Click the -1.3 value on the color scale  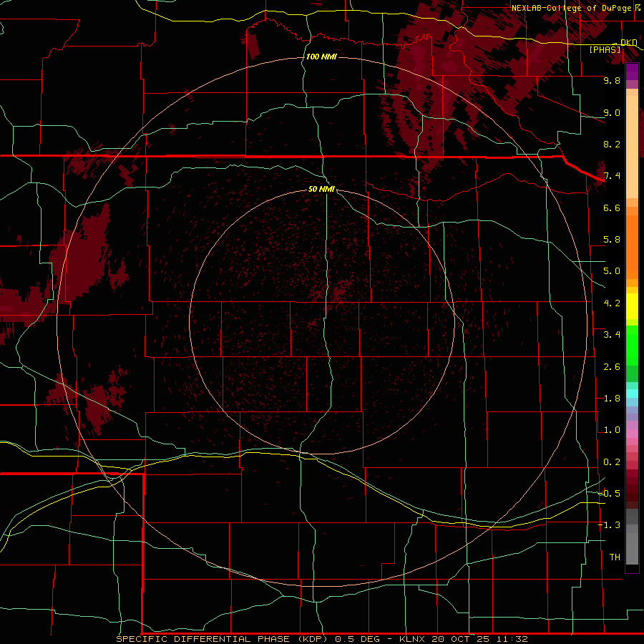[x=609, y=525]
